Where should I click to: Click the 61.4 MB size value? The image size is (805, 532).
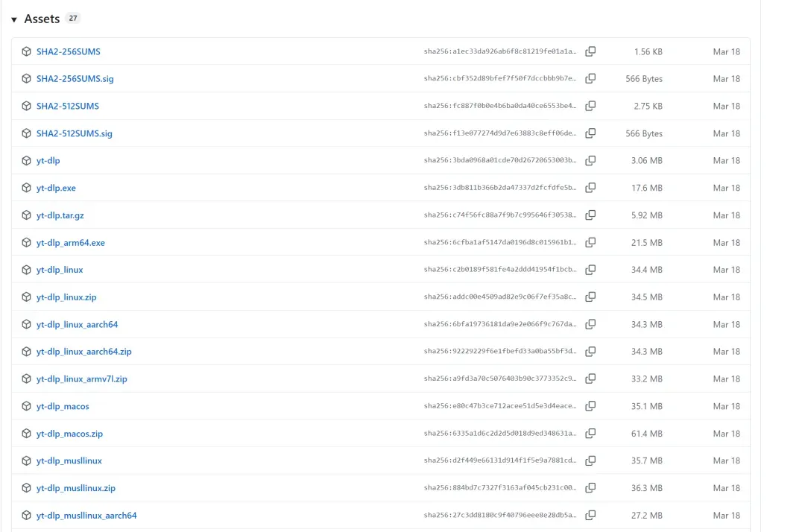647,434
